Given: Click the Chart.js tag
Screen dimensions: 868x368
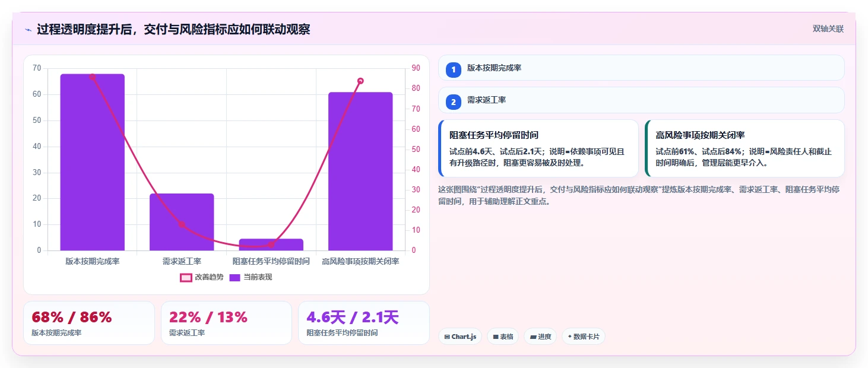Looking at the screenshot, I should tap(460, 337).
